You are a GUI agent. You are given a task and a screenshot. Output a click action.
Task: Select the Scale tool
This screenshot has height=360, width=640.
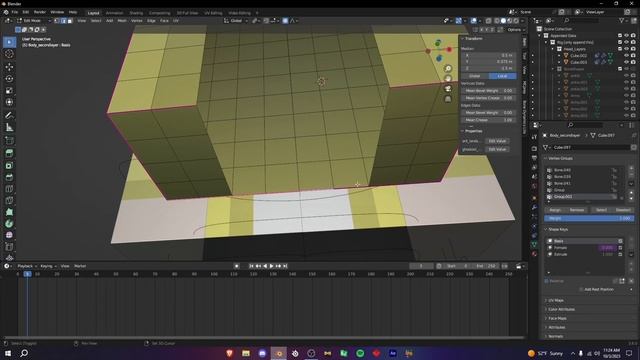pos(9,90)
